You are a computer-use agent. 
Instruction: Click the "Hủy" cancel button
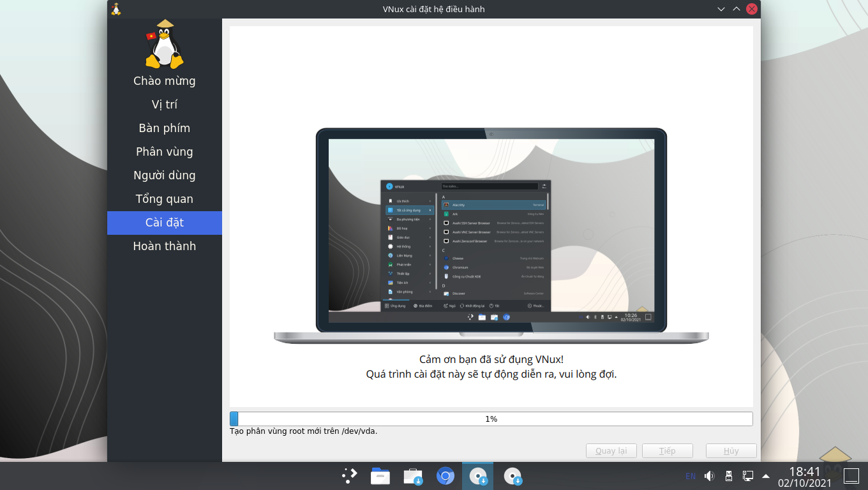tap(731, 451)
